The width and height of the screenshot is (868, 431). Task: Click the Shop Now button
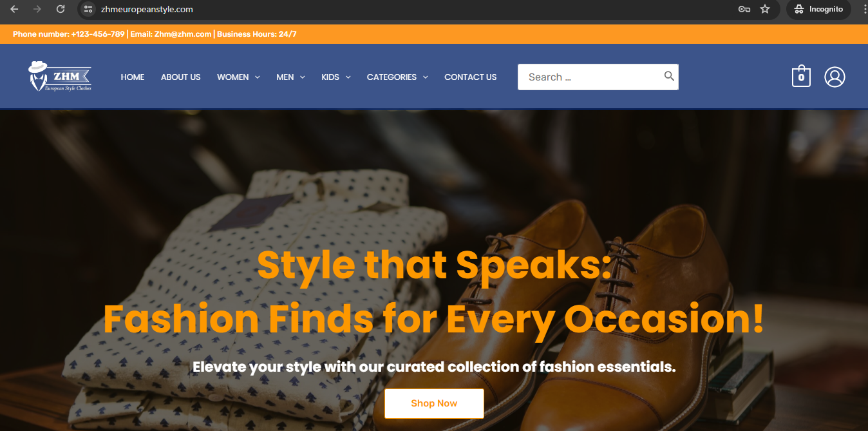(434, 403)
